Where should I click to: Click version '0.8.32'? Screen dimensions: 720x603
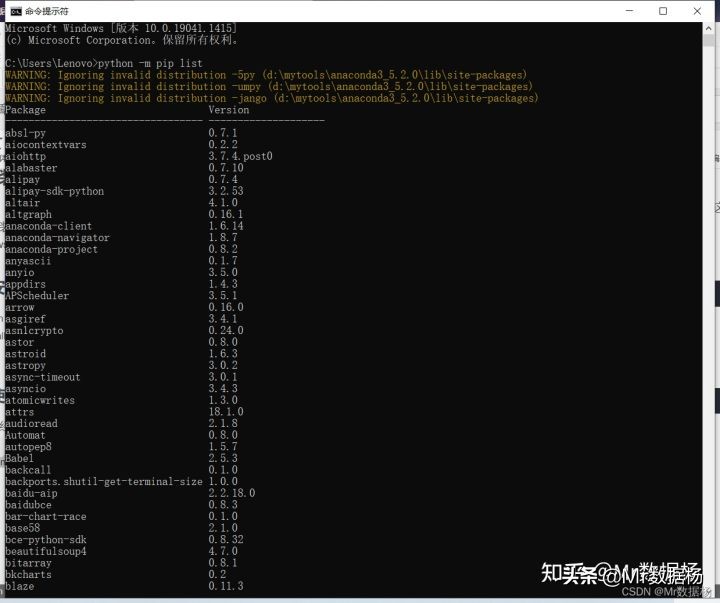[226, 540]
